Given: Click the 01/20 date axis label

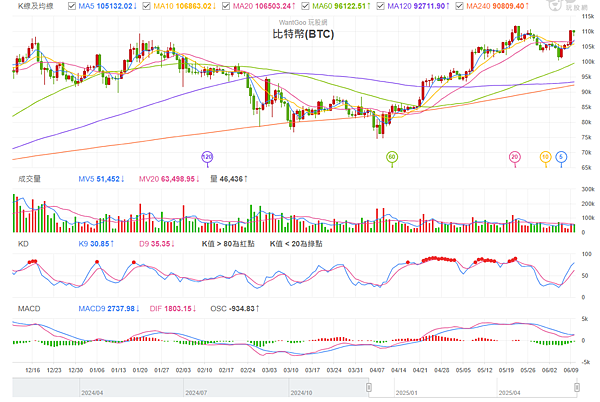Looking at the screenshot, I should click(140, 370).
